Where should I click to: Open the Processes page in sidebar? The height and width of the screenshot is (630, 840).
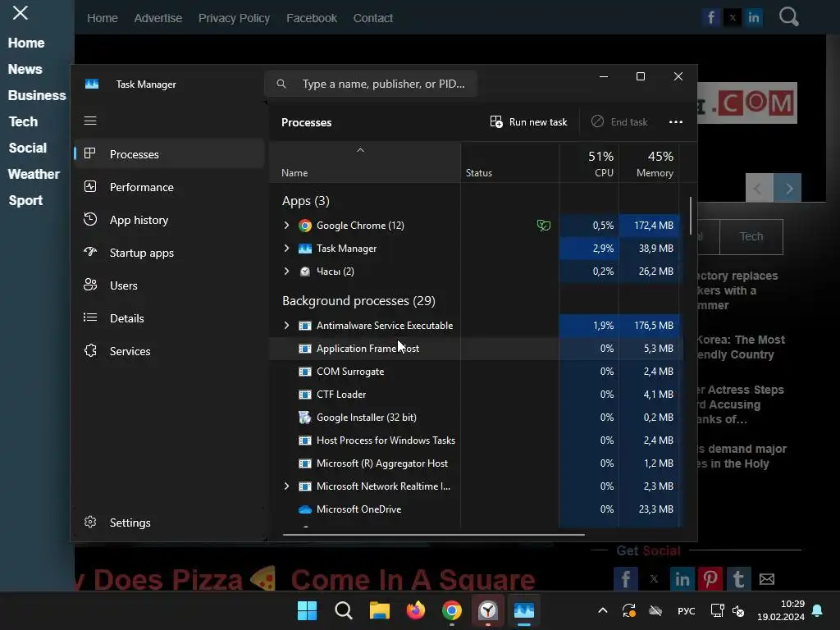[x=169, y=154]
